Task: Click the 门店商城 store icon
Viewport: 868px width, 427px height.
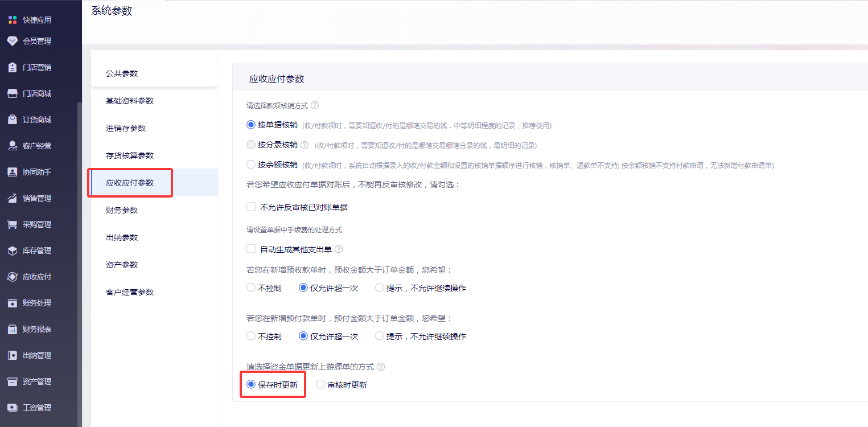Action: (13, 93)
